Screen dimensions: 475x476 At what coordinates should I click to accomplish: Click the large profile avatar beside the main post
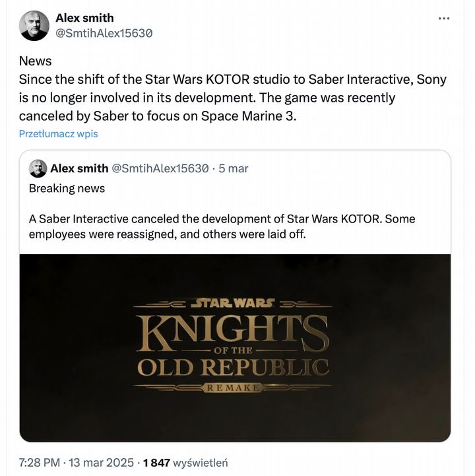click(x=34, y=25)
